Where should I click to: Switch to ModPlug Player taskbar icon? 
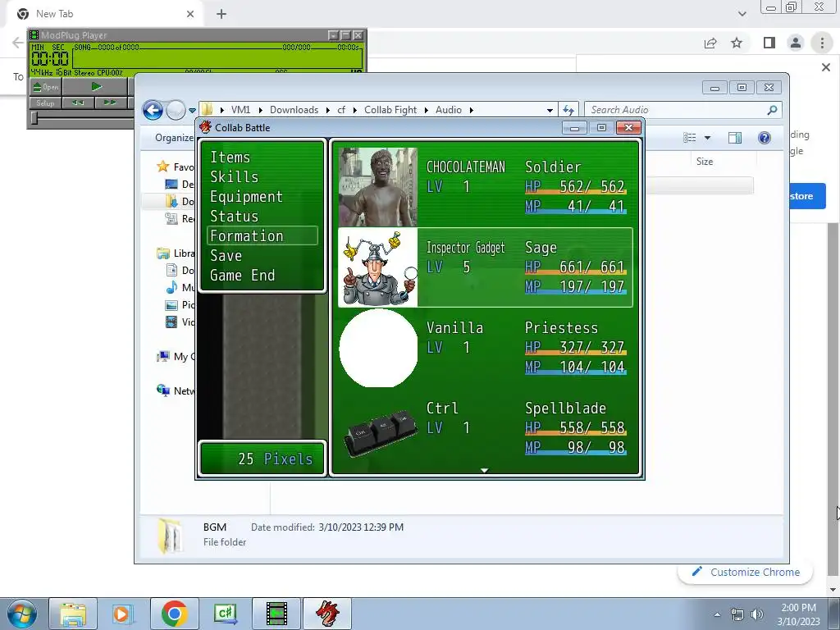coord(276,614)
